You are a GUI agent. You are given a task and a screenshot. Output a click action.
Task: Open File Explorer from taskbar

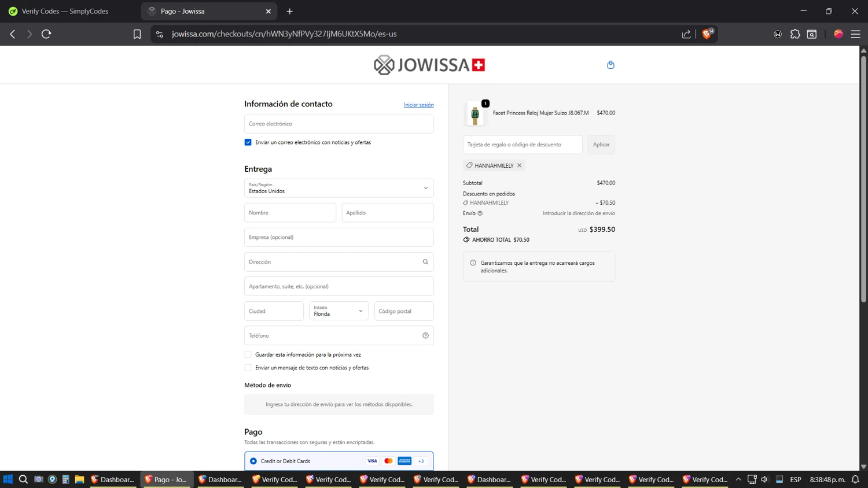79,479
